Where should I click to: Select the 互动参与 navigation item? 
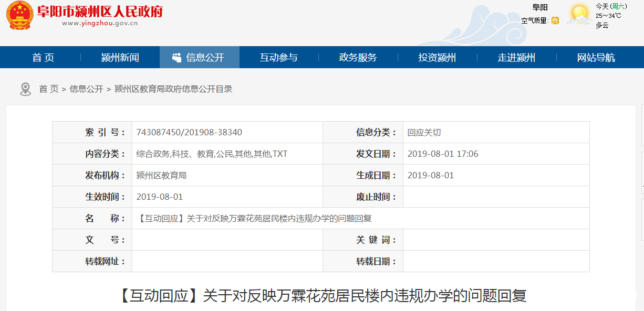point(278,58)
